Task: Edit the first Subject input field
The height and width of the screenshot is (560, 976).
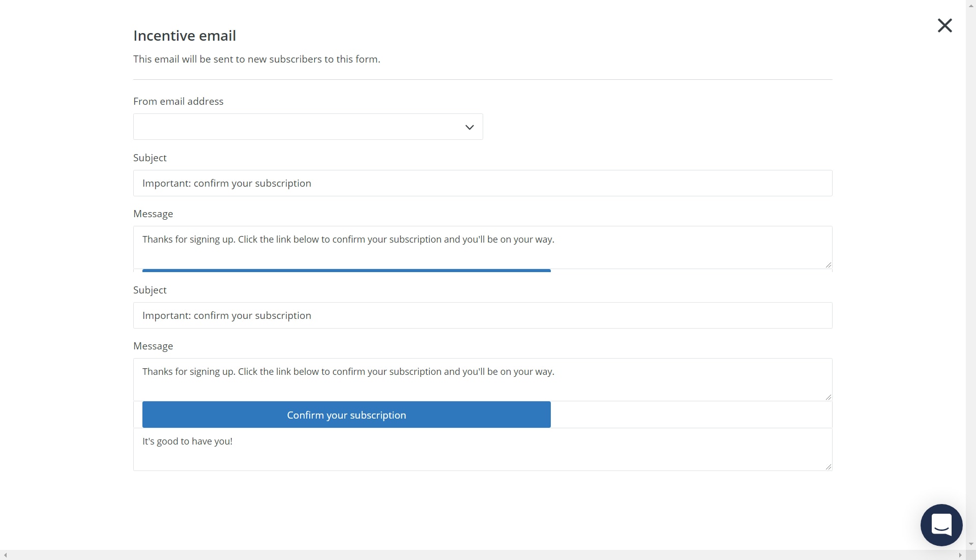Action: tap(482, 183)
